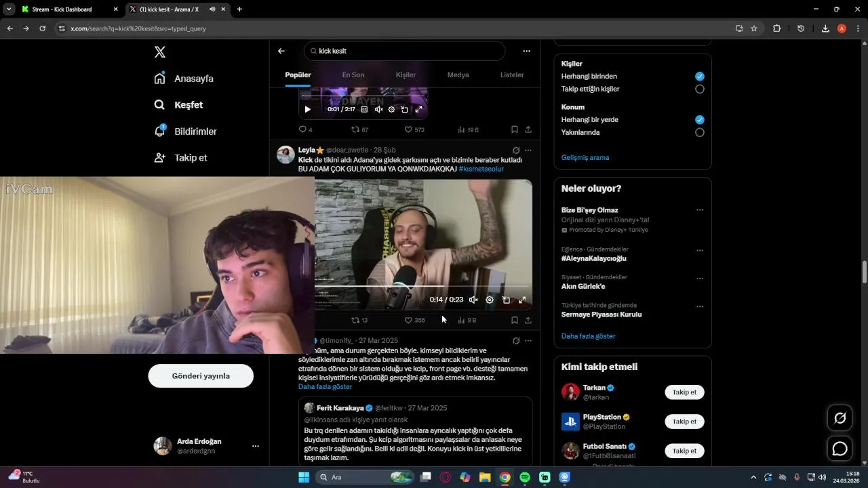This screenshot has width=868, height=488.
Task: Go to Anasayfa in the sidebar
Action: 184,79
